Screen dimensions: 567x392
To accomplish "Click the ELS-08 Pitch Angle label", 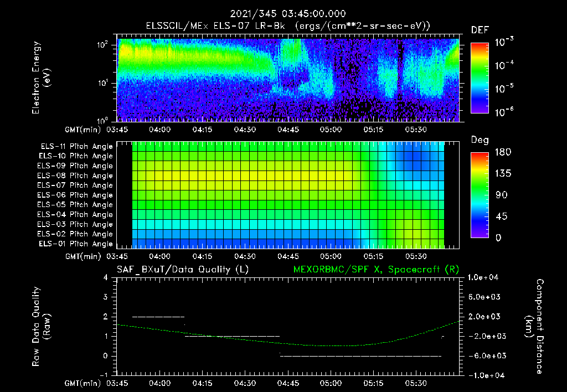I will (x=75, y=176).
